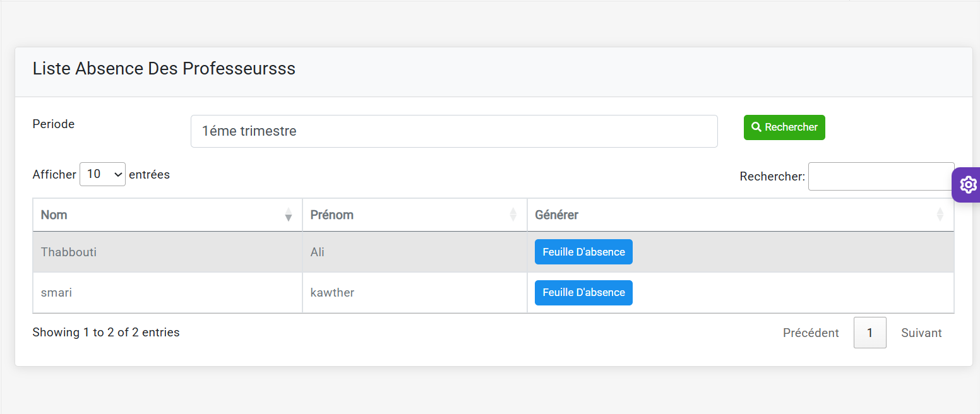This screenshot has width=980, height=414.
Task: Click the Prénom column sort arrows
Action: (513, 215)
